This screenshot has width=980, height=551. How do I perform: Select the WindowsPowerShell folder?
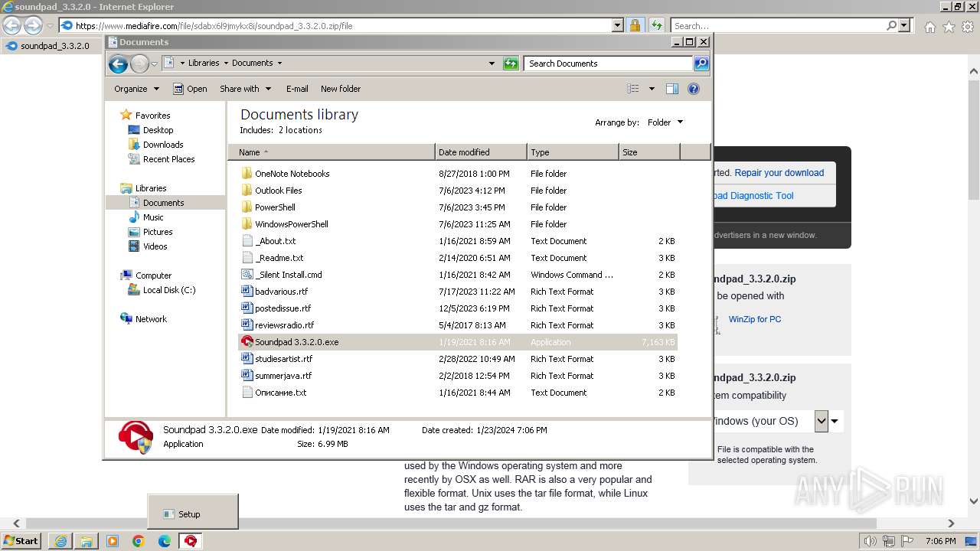tap(292, 224)
